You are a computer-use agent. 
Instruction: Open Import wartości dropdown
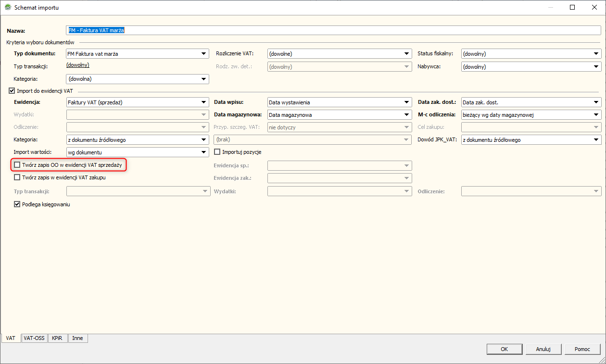tap(138, 152)
